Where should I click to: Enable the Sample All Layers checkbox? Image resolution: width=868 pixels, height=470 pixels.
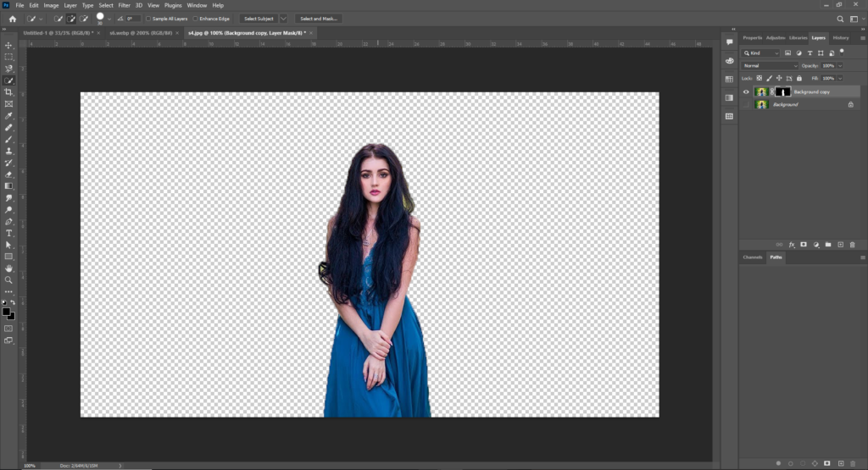[x=149, y=18]
